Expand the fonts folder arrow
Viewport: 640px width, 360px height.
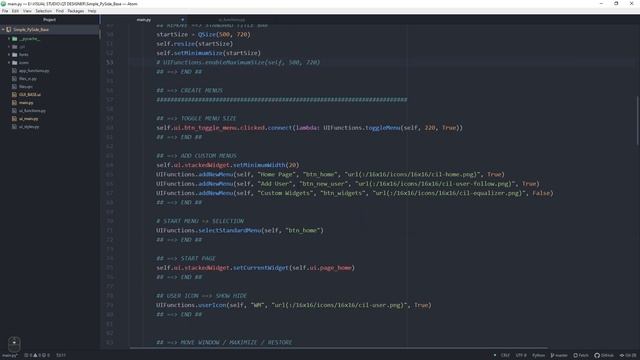pyautogui.click(x=9, y=55)
